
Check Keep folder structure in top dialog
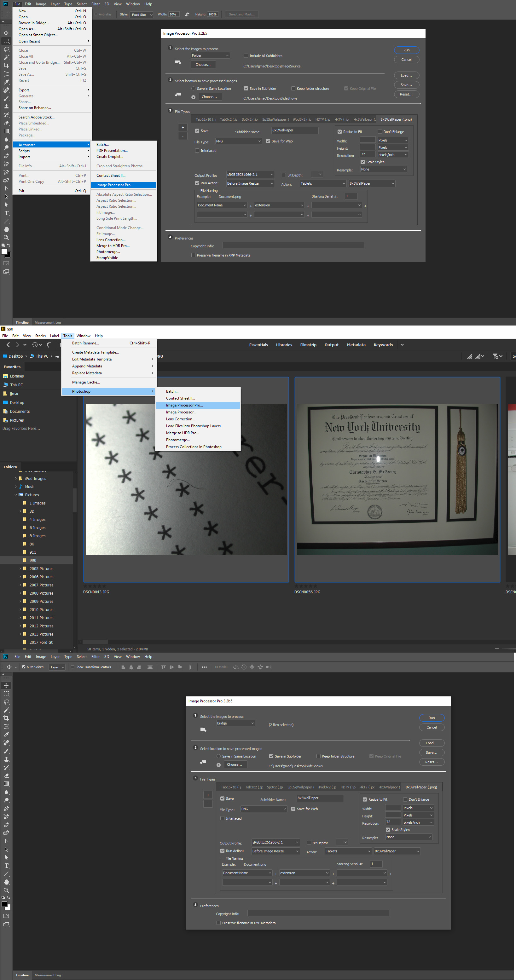[293, 89]
